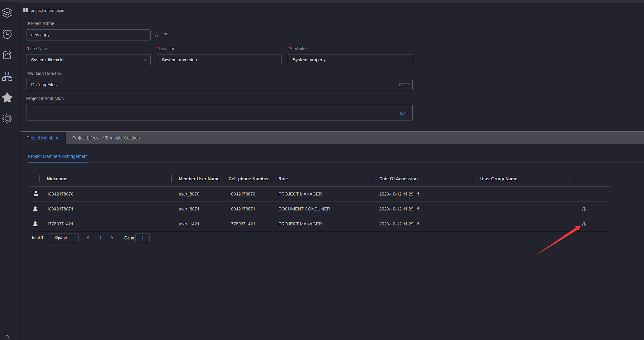Click the Project Introduction text area
Viewport: 644px width, 340px height.
pyautogui.click(x=219, y=112)
